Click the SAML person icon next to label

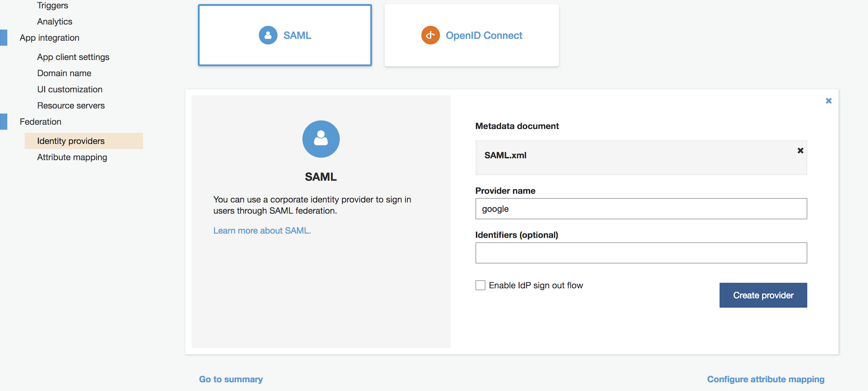click(x=268, y=35)
